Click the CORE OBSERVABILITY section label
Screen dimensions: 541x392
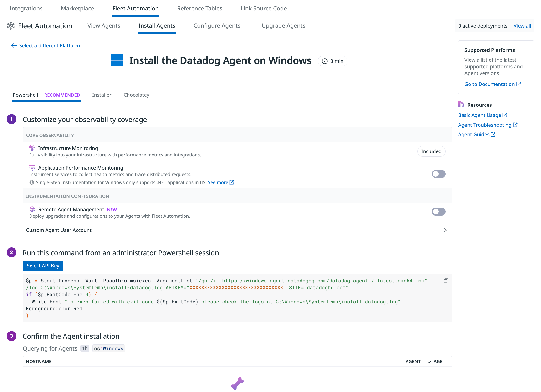coord(50,135)
